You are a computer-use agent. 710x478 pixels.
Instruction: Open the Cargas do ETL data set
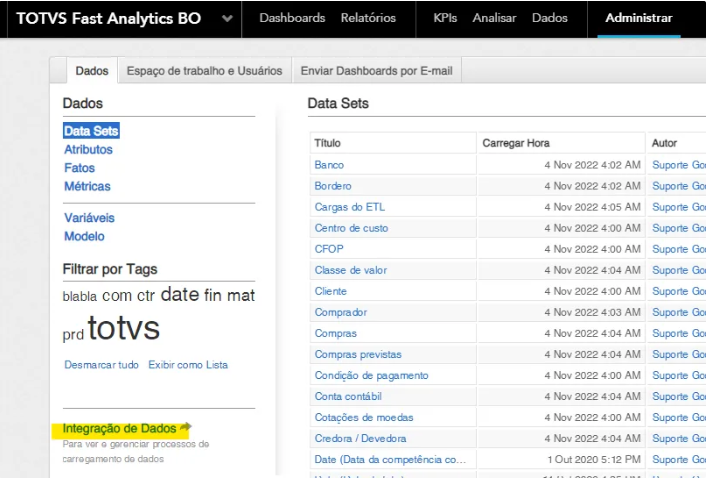tap(349, 207)
